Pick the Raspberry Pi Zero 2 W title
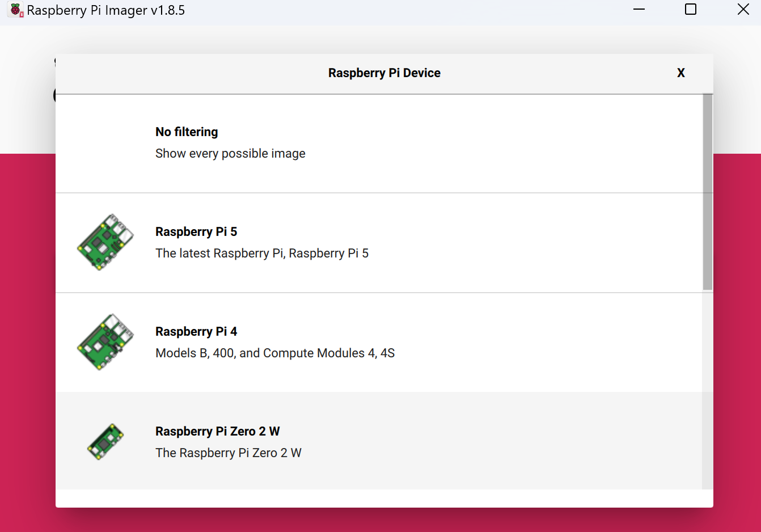 pyautogui.click(x=218, y=431)
